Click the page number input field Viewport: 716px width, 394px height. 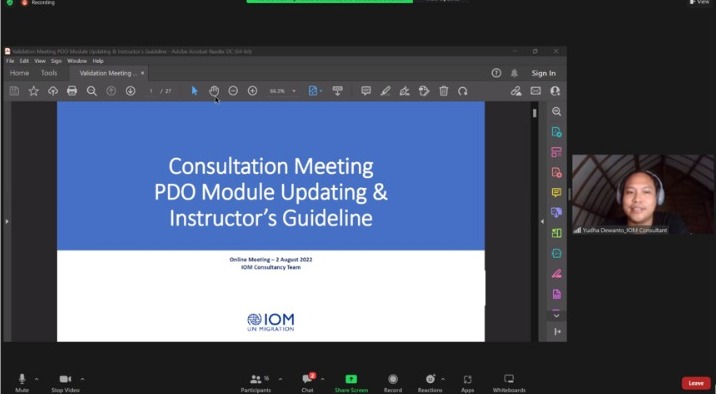coord(151,91)
